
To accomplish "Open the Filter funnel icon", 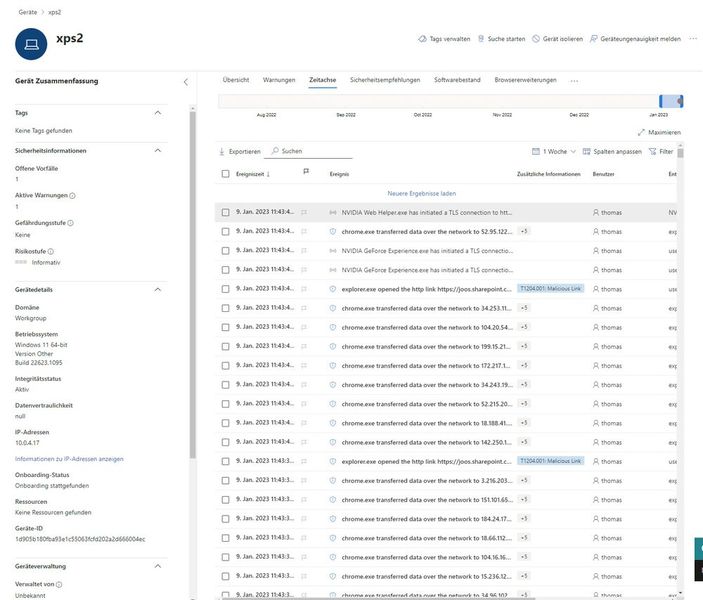I will 653,152.
